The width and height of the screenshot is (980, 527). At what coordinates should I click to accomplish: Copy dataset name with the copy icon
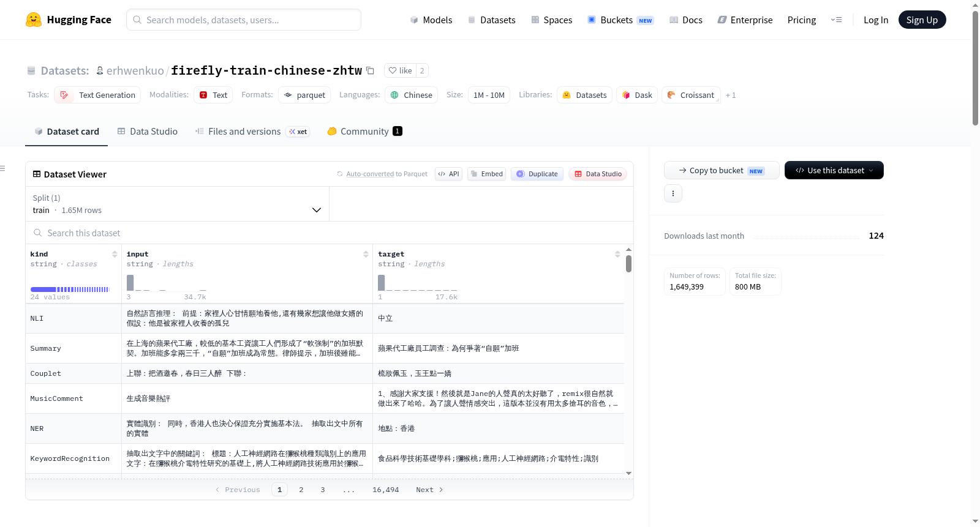(x=370, y=70)
